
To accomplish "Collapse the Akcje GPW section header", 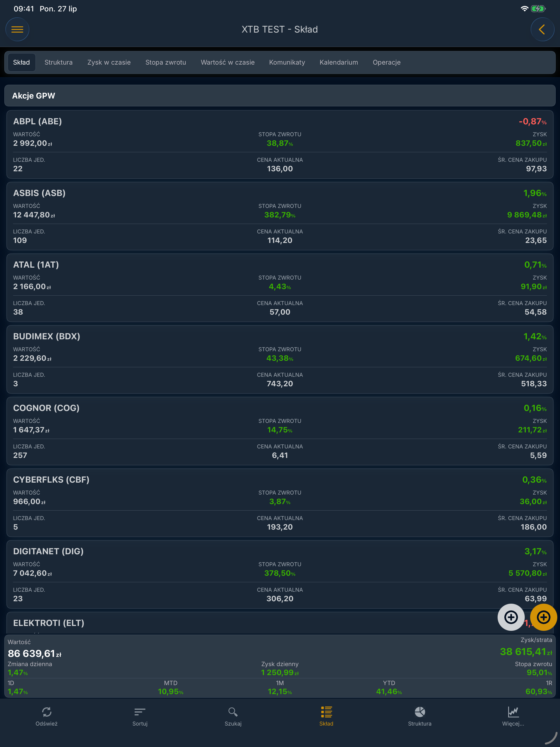I will point(280,96).
